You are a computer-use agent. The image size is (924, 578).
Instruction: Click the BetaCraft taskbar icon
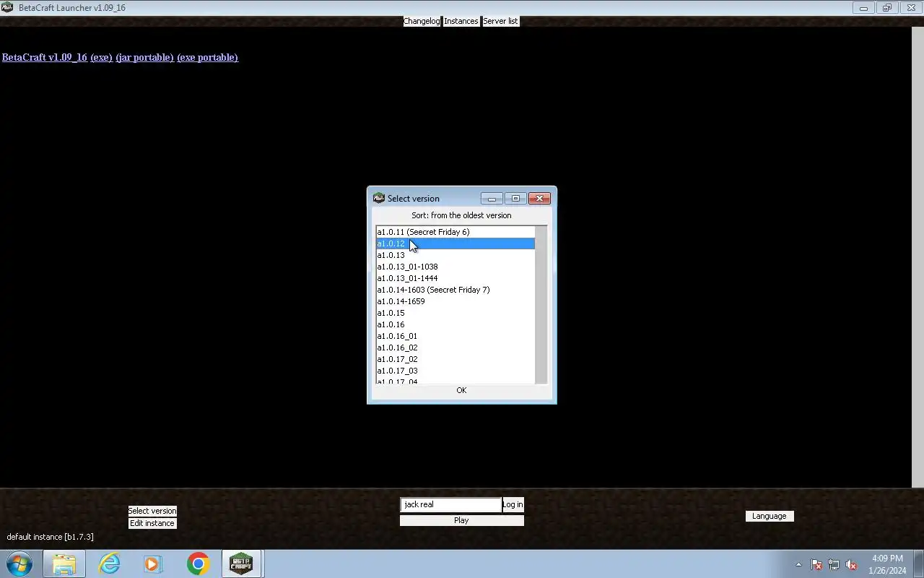coord(241,564)
